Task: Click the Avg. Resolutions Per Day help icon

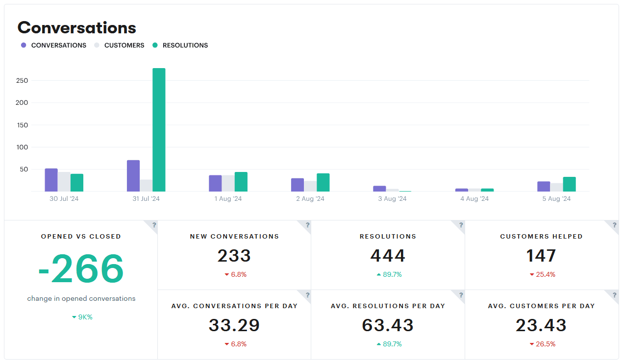Action: pyautogui.click(x=460, y=295)
